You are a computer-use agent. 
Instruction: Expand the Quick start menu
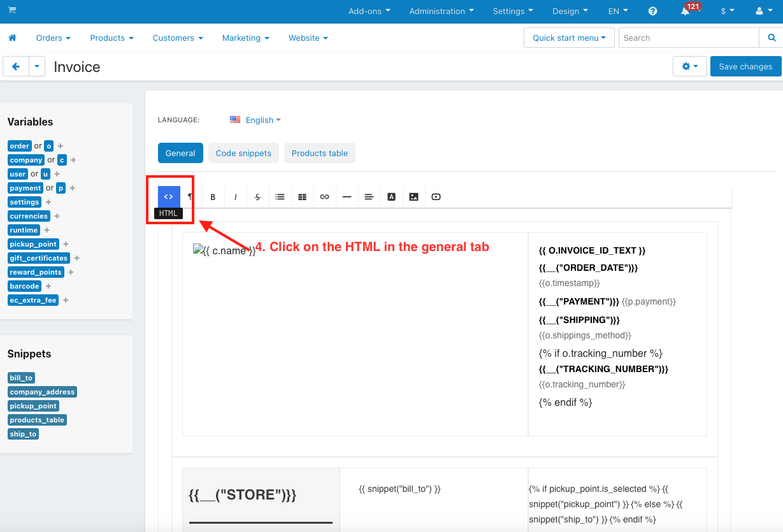569,38
